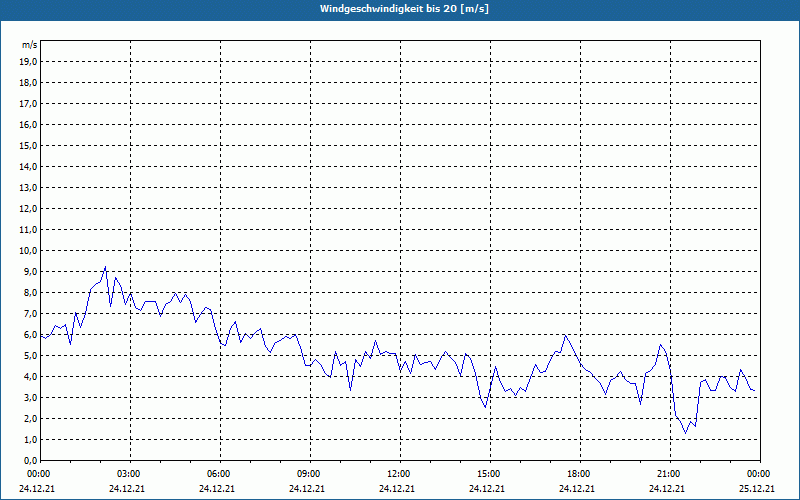
Task: Click the 10,0 y-axis value
Action: [x=29, y=251]
